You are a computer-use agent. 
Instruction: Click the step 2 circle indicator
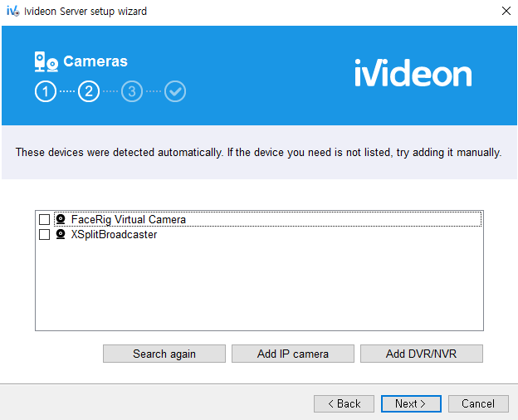(89, 91)
